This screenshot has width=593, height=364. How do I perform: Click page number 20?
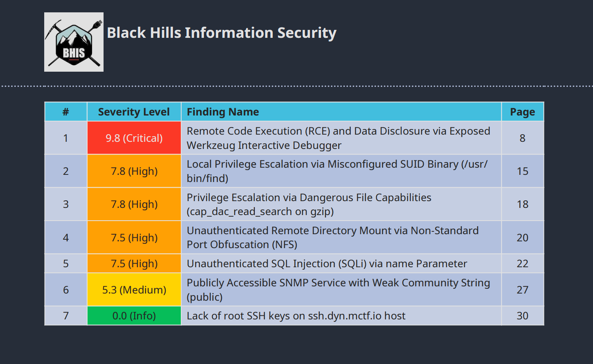tap(523, 237)
